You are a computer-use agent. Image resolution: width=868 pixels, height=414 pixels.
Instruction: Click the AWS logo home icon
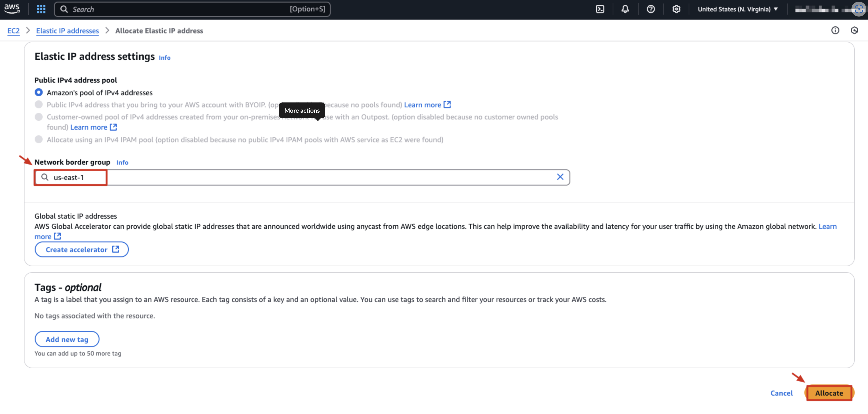point(12,9)
